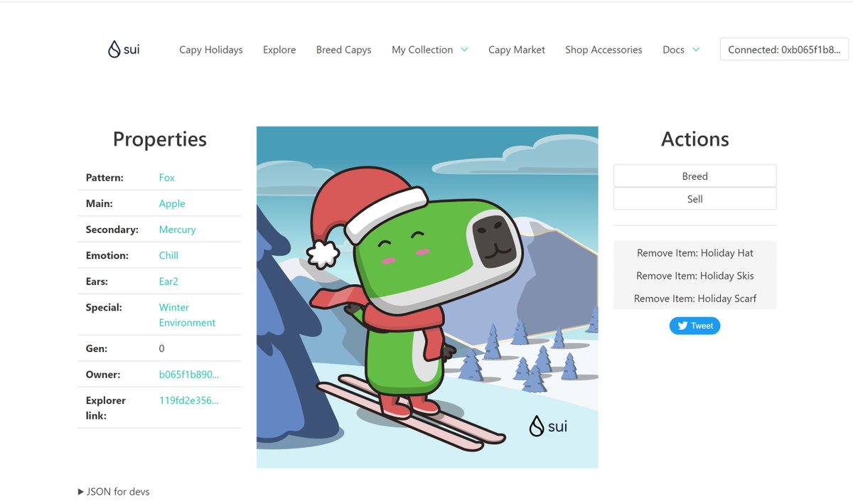Remove the Holiday Skis item
The width and height of the screenshot is (853, 504).
695,276
